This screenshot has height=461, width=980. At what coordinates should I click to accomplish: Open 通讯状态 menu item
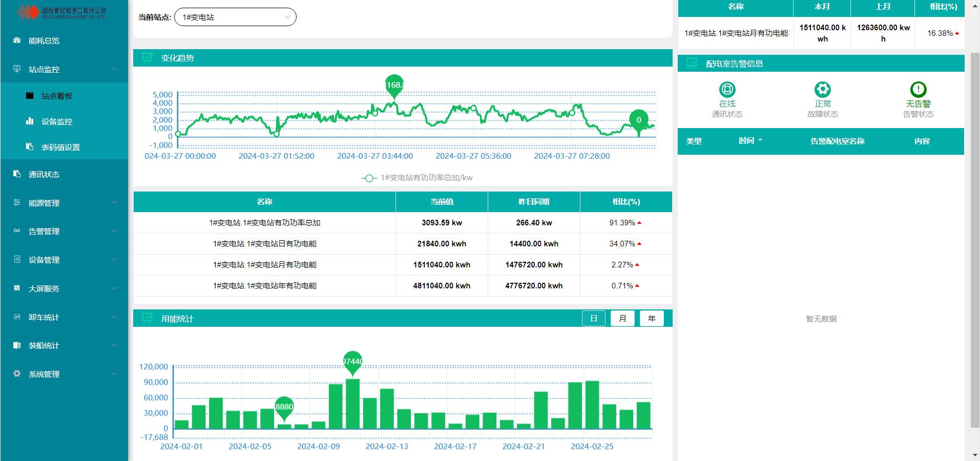(44, 175)
